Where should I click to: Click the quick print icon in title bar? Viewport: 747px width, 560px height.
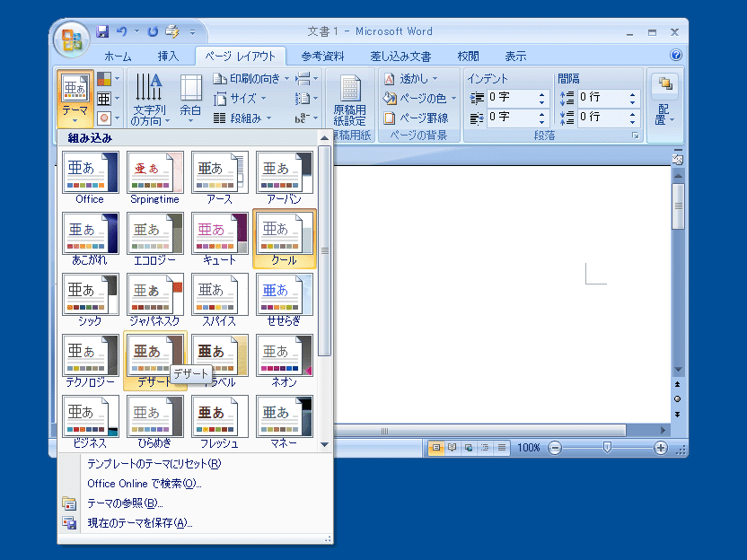pyautogui.click(x=172, y=32)
